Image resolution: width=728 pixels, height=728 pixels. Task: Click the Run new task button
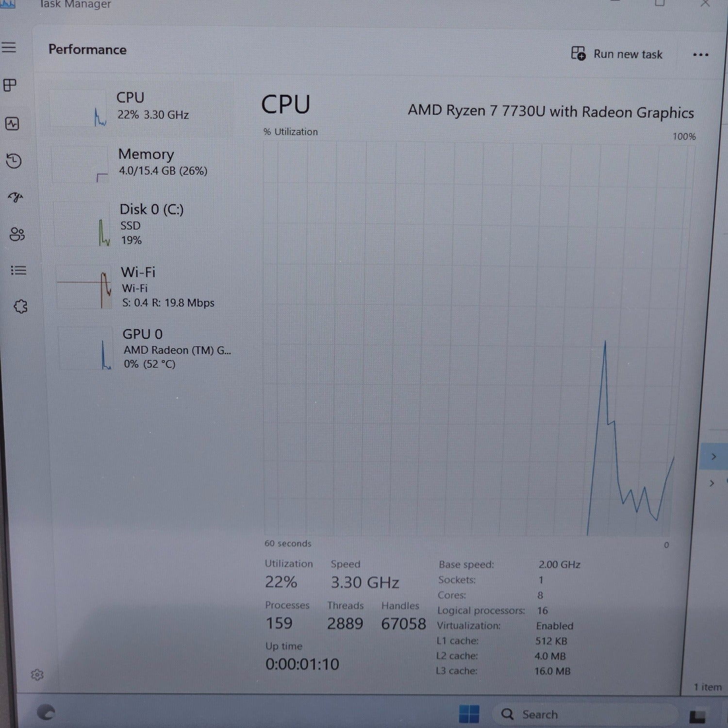(x=617, y=54)
